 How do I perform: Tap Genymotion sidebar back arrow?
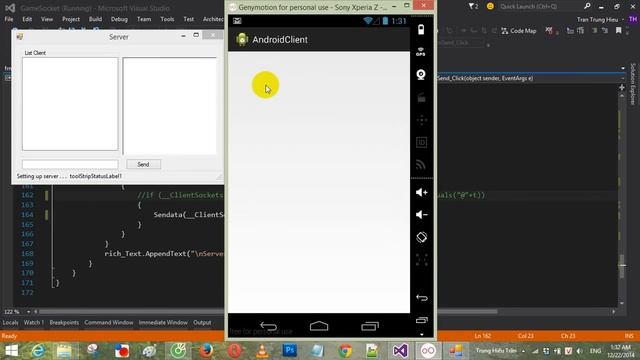coord(422,298)
